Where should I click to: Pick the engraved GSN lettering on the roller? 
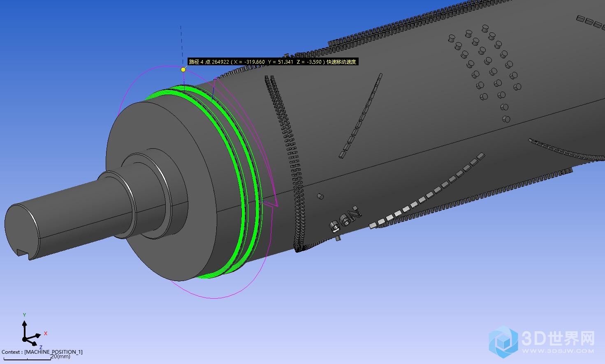coord(346,219)
